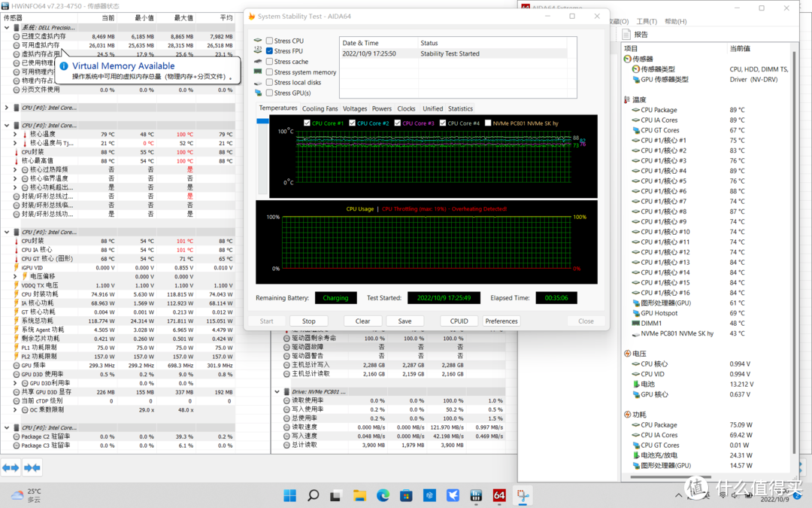Open stability test Preferences

[501, 321]
